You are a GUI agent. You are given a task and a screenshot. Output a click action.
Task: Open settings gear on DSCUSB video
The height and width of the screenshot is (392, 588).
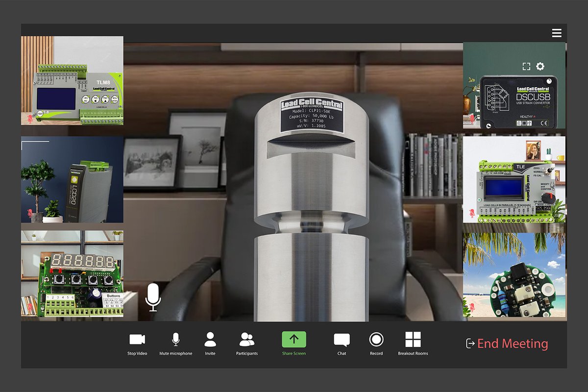tap(540, 66)
